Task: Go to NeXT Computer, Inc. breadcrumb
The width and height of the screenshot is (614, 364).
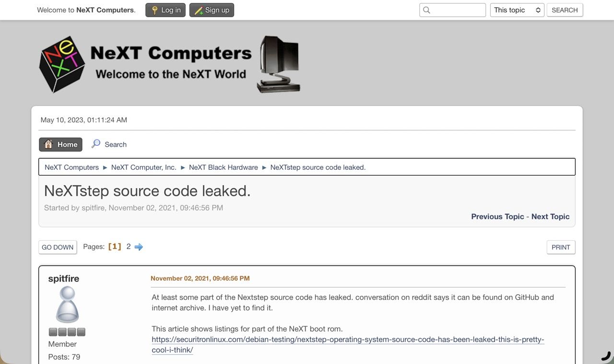Action: coord(144,167)
